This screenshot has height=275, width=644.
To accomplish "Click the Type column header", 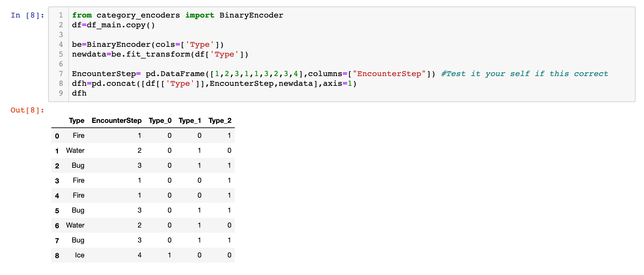I will (76, 121).
